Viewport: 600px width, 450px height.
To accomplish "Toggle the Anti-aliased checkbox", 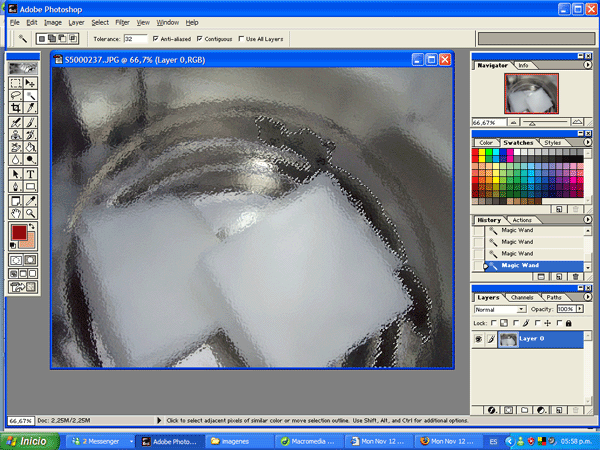I will (x=155, y=39).
